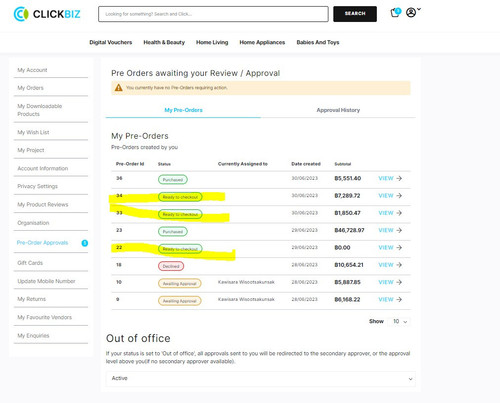Open My Returns in sidebar
This screenshot has height=403, width=500.
[x=32, y=299]
